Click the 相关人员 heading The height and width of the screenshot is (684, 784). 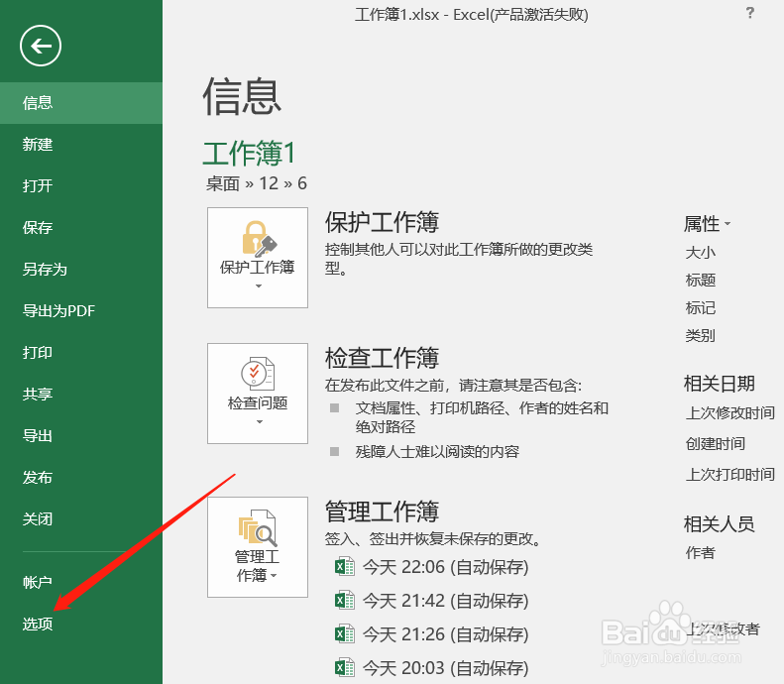point(719,524)
